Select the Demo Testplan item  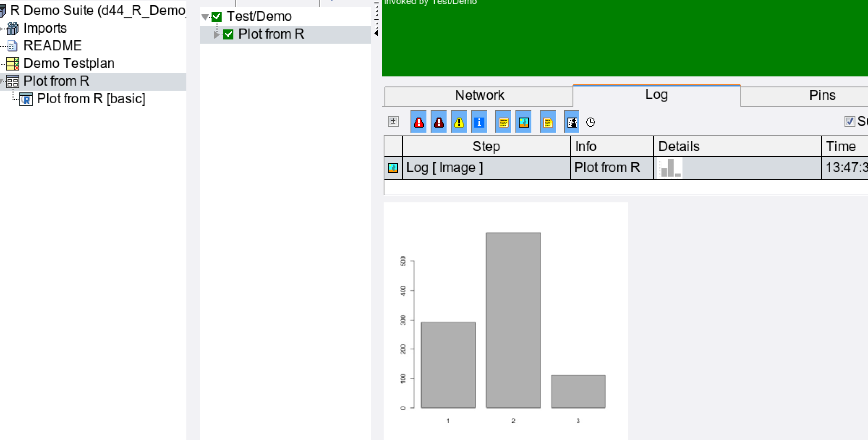pyautogui.click(x=69, y=63)
